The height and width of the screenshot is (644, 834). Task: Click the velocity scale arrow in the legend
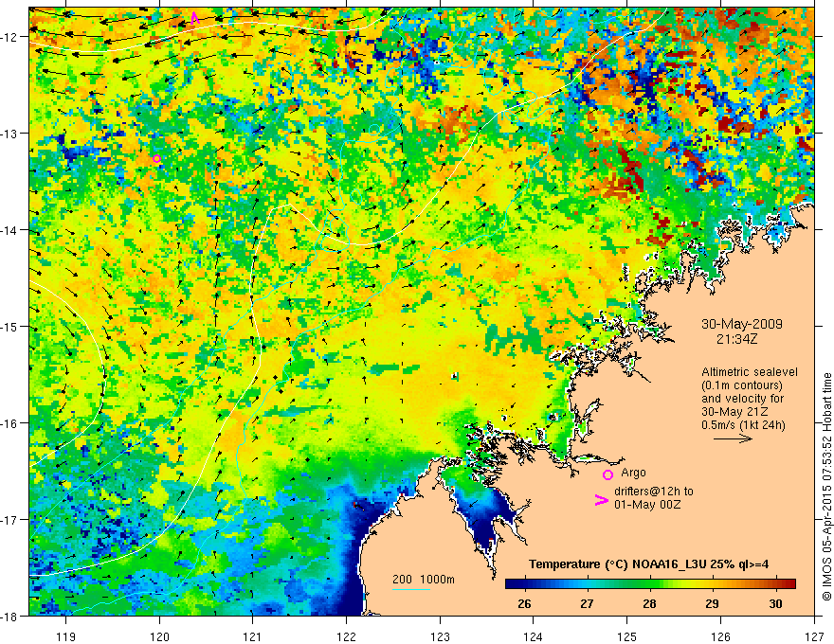(x=733, y=438)
